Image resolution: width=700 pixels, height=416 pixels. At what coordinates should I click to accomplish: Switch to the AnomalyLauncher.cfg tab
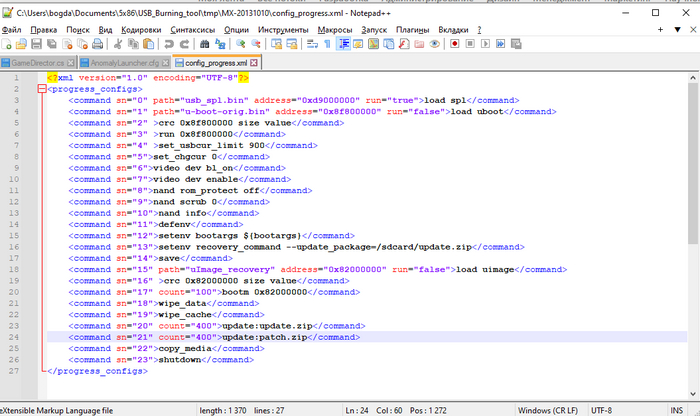(124, 63)
